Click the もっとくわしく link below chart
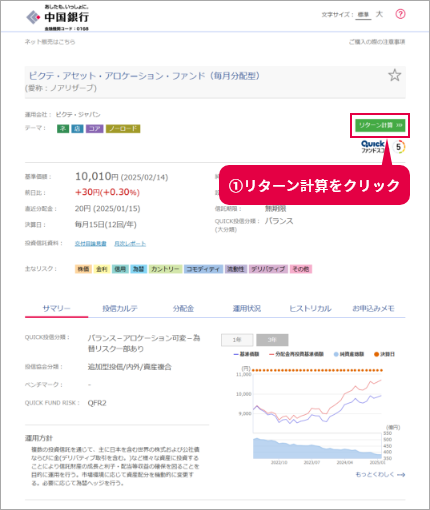This screenshot has width=430, height=510. pos(380,474)
